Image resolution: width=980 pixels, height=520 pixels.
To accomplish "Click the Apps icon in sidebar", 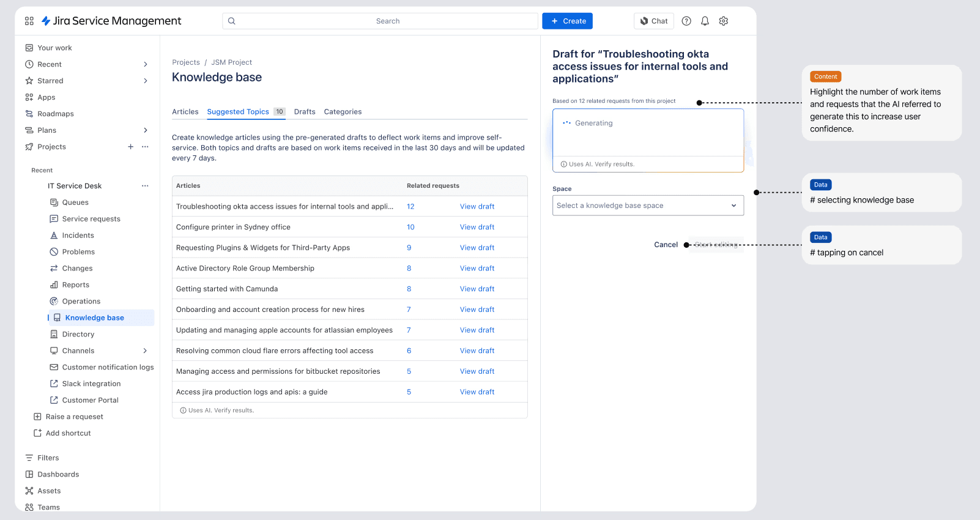I will tap(29, 97).
